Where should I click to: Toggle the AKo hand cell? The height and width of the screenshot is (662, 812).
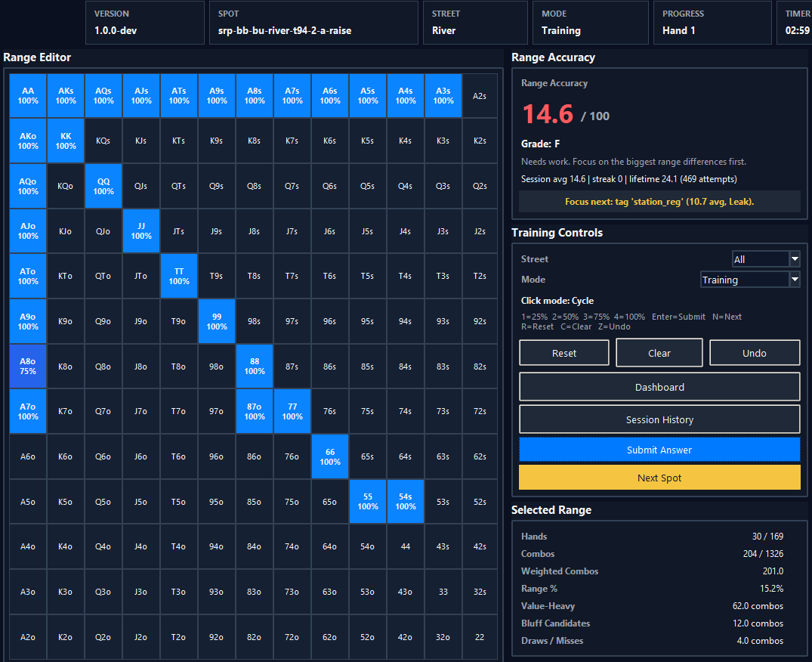pyautogui.click(x=28, y=141)
